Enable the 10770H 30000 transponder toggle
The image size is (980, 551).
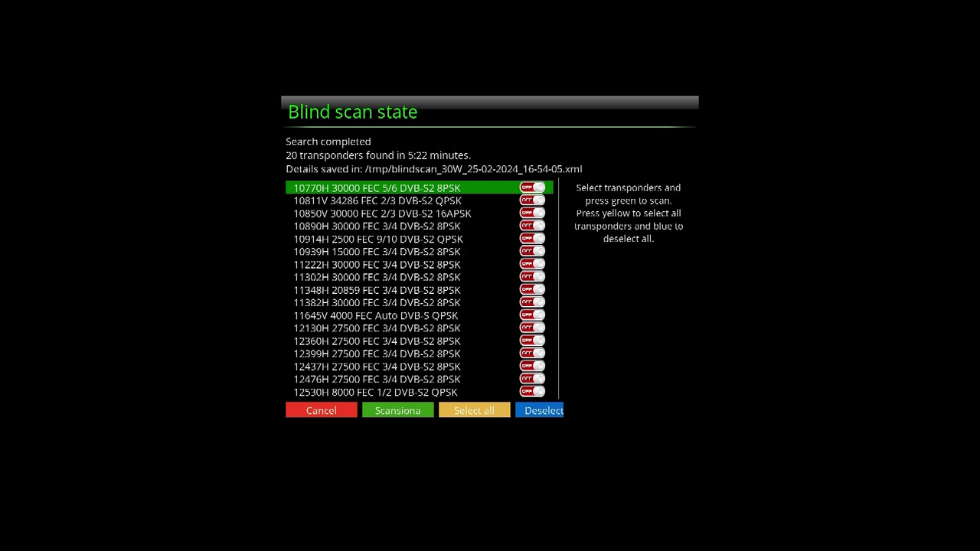[532, 187]
